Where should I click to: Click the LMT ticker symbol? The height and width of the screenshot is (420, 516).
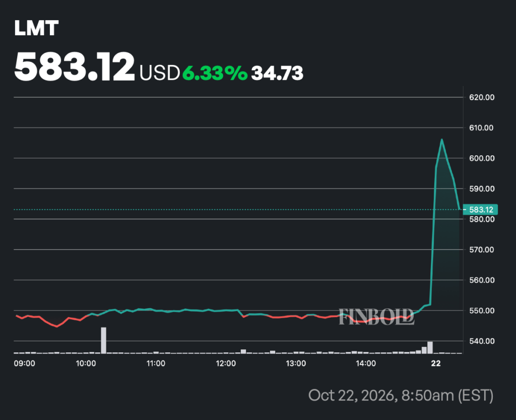point(36,28)
